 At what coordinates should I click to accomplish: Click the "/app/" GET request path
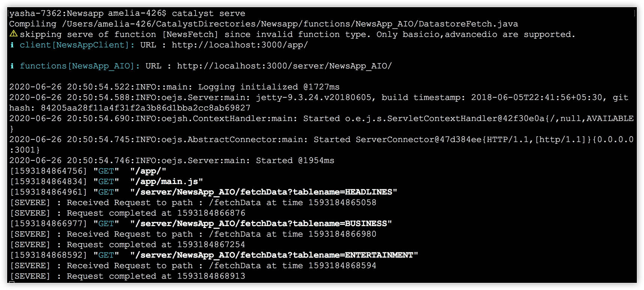point(148,171)
